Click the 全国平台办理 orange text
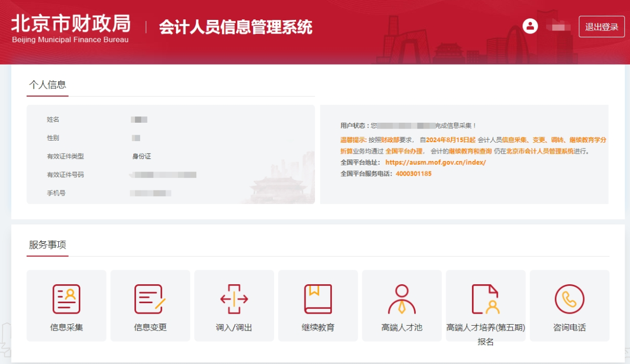630x364 pixels. pos(404,151)
